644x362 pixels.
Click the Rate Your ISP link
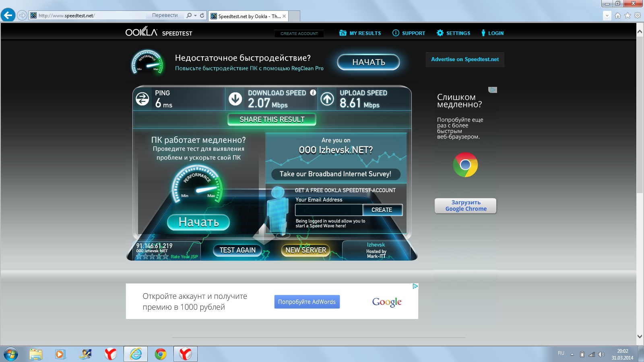(184, 257)
